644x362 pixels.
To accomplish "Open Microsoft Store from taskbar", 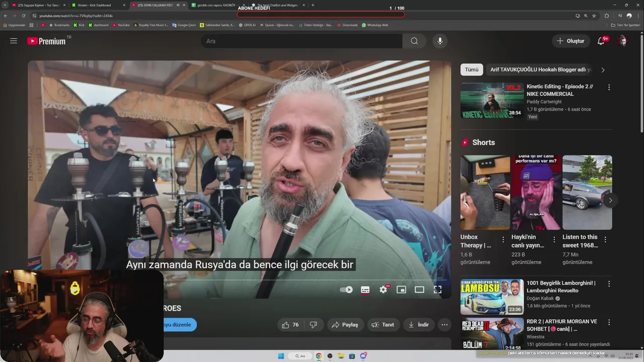I will (x=352, y=356).
